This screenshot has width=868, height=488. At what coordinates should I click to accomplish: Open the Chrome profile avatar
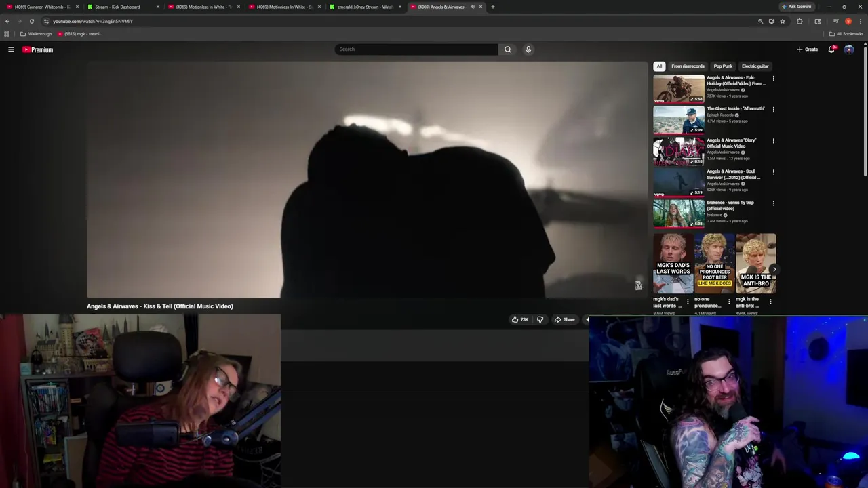[848, 21]
